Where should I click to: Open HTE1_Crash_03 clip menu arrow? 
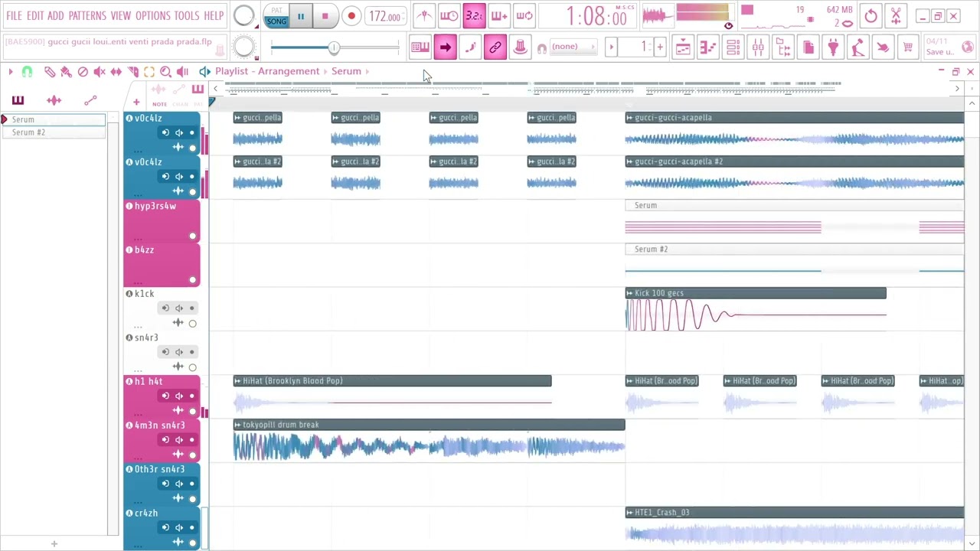(x=629, y=513)
